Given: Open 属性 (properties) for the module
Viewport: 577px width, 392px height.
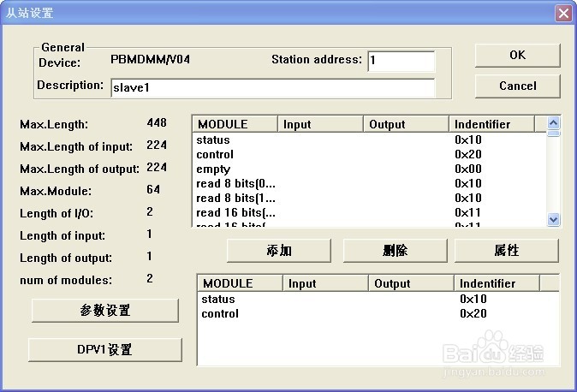Looking at the screenshot, I should 507,251.
